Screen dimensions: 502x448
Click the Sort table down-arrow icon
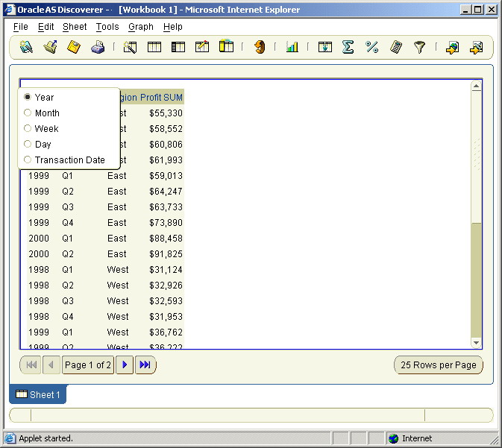tap(325, 48)
